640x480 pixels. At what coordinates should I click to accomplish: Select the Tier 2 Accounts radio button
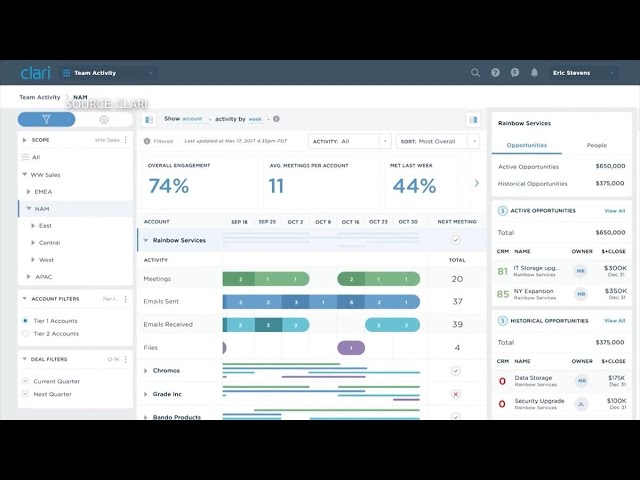(25, 333)
